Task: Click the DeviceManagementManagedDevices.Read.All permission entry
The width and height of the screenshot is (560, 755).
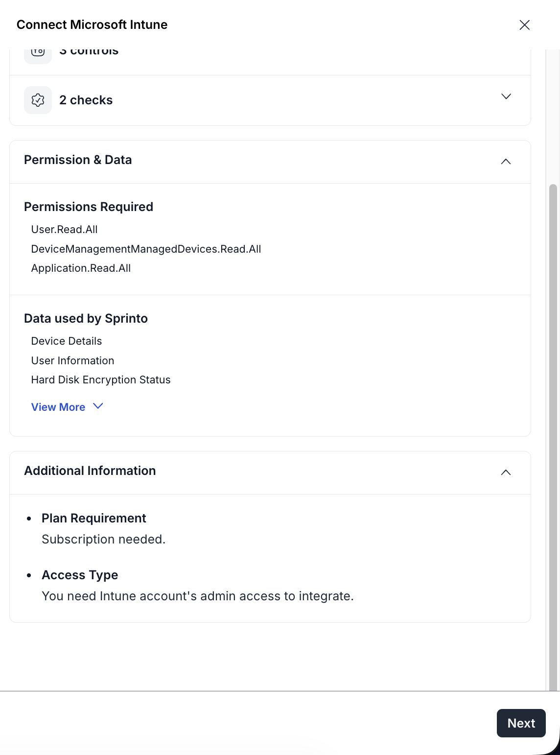Action: [146, 249]
